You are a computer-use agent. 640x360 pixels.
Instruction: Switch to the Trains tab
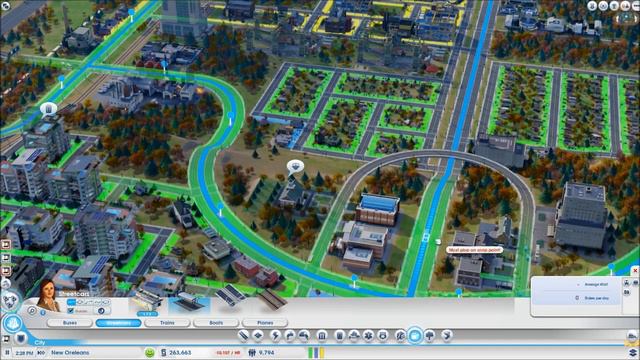pos(167,322)
